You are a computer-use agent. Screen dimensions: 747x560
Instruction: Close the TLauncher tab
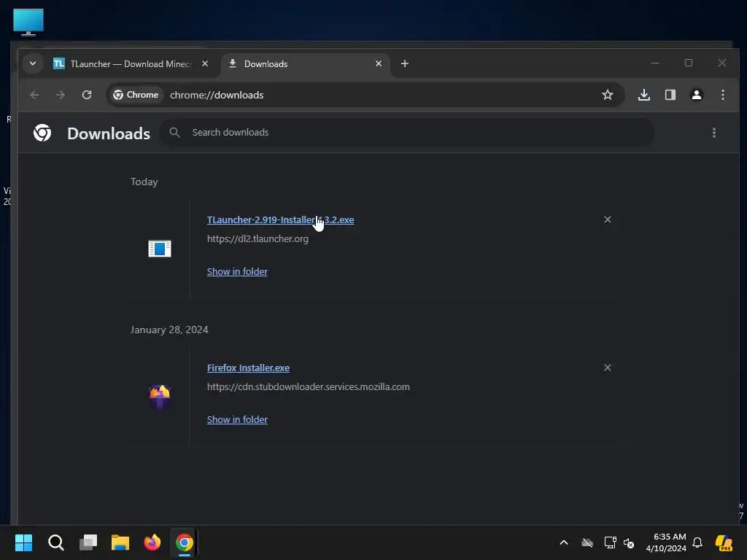tap(205, 63)
